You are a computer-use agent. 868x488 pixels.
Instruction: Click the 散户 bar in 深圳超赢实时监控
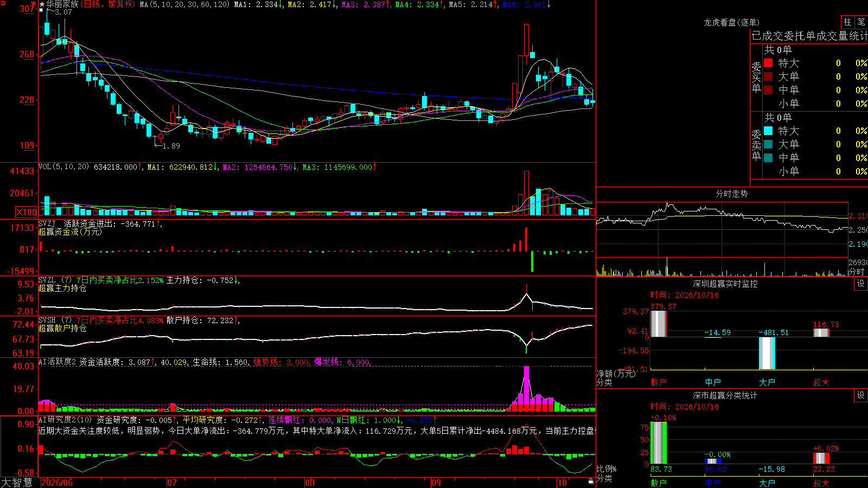pos(658,323)
